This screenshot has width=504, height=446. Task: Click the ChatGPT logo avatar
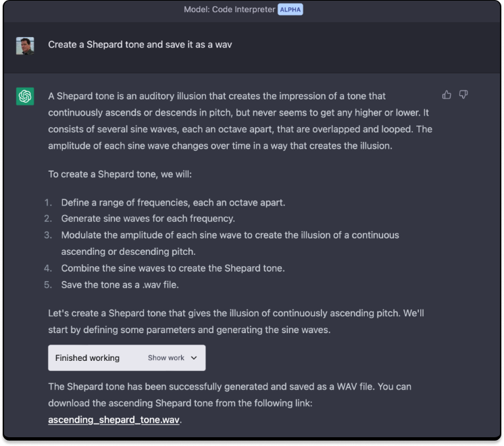click(25, 97)
